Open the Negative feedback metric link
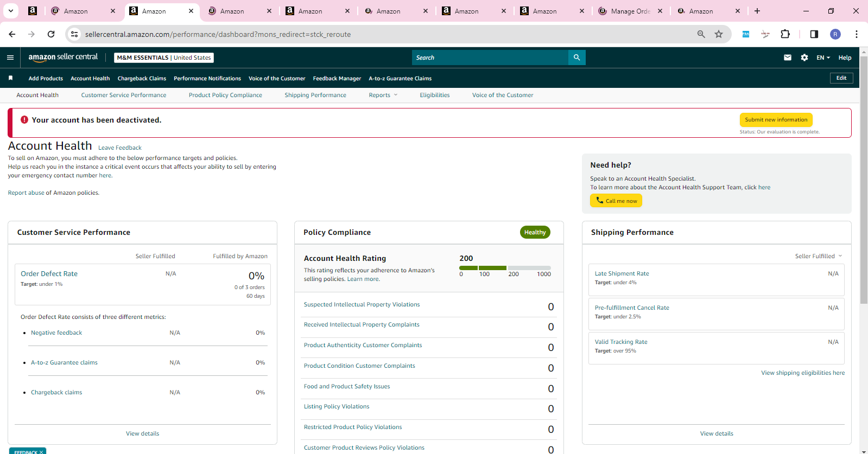 tap(56, 332)
